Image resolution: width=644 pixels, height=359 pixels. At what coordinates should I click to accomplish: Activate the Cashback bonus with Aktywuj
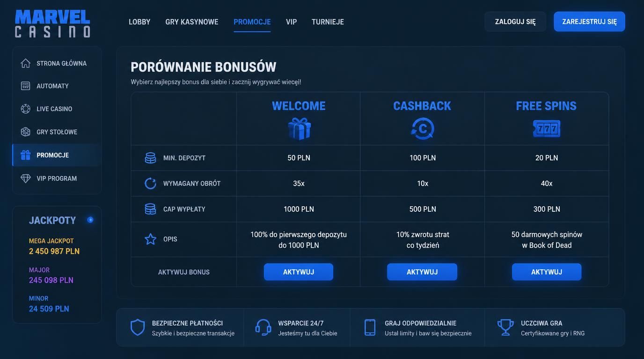(422, 272)
